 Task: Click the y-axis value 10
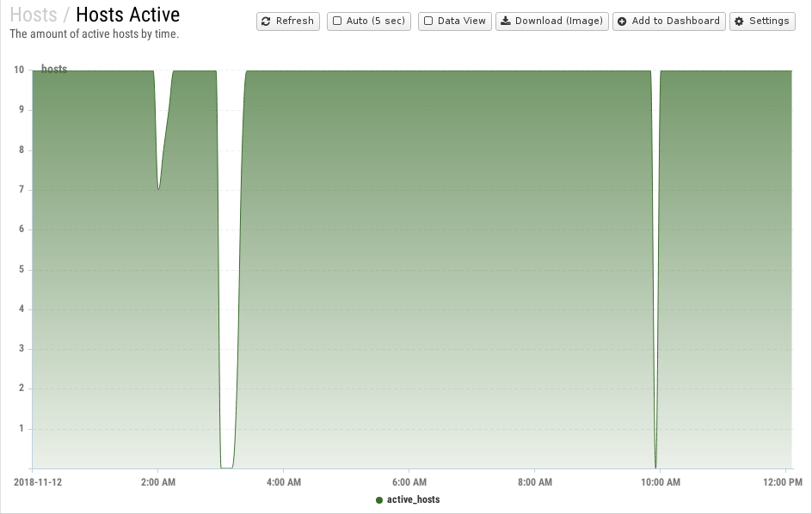(x=19, y=70)
